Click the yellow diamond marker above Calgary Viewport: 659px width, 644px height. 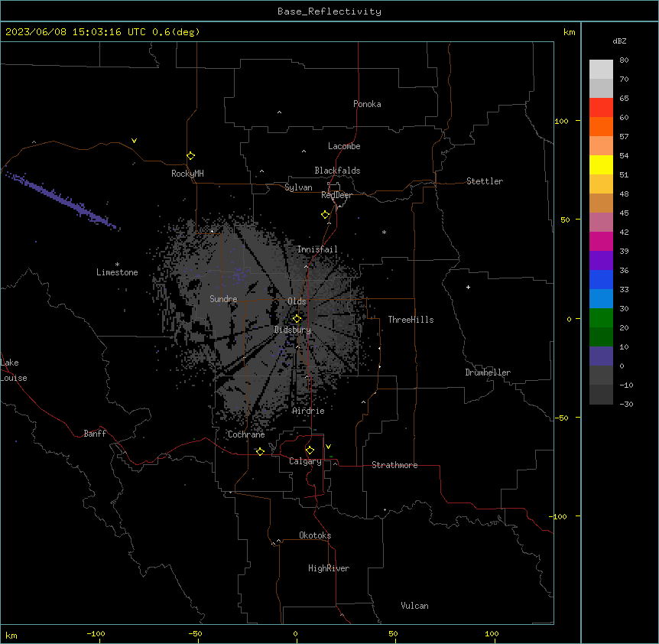point(310,450)
